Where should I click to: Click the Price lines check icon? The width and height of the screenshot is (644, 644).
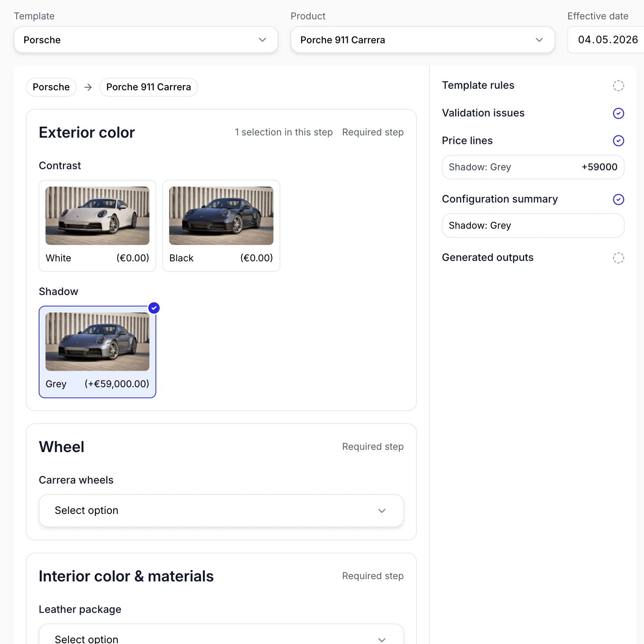618,141
